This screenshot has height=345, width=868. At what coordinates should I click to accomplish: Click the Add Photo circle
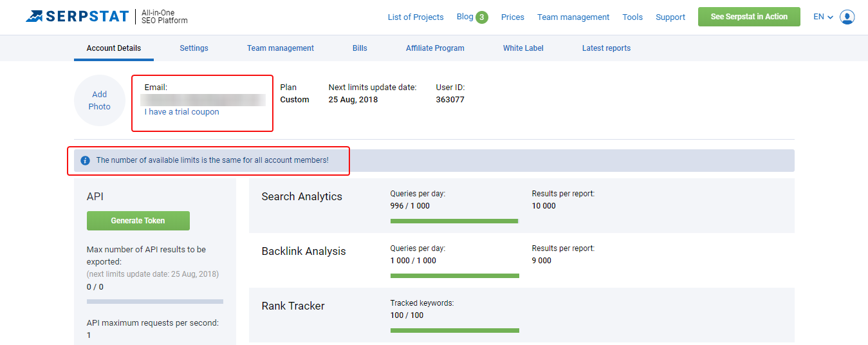pos(100,100)
